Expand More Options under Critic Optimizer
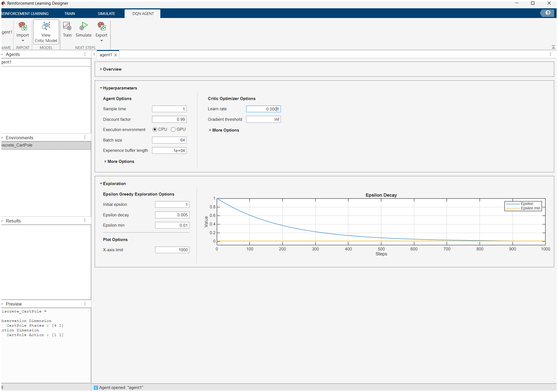This screenshot has width=558, height=392. [210, 130]
